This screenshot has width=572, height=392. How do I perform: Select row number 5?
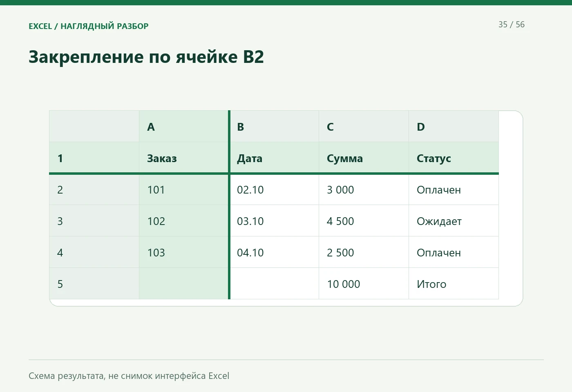[94, 284]
